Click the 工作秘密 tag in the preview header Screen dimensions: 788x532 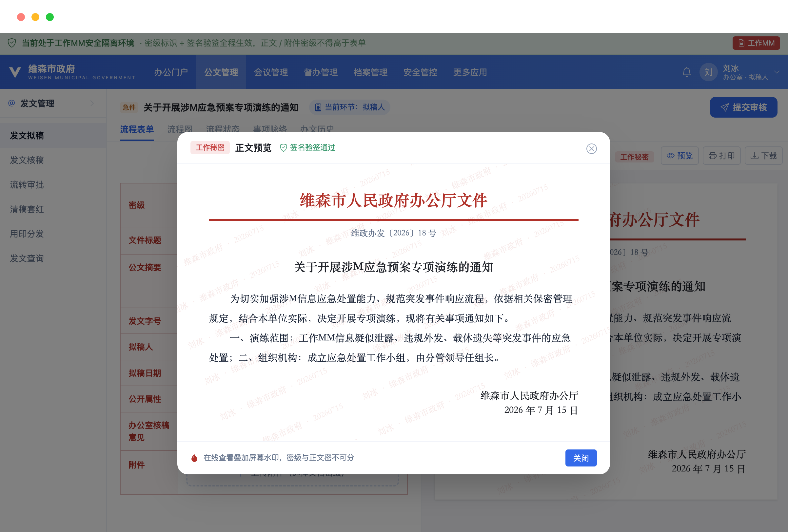pyautogui.click(x=210, y=147)
